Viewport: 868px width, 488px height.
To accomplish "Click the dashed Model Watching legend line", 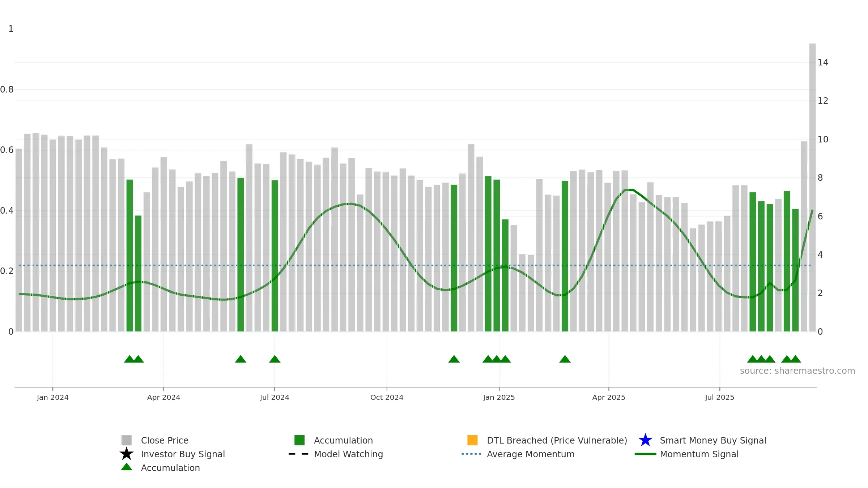I will [x=299, y=454].
